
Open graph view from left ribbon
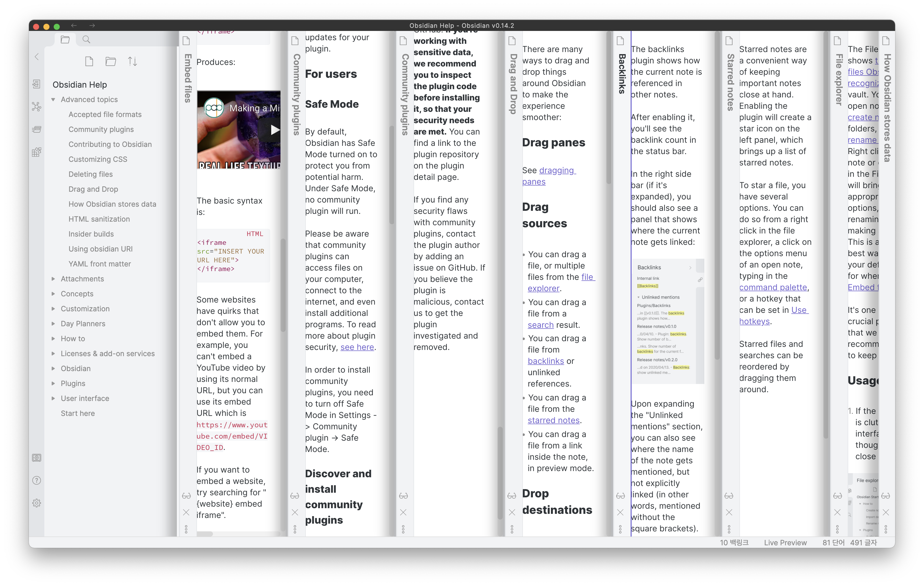36,107
